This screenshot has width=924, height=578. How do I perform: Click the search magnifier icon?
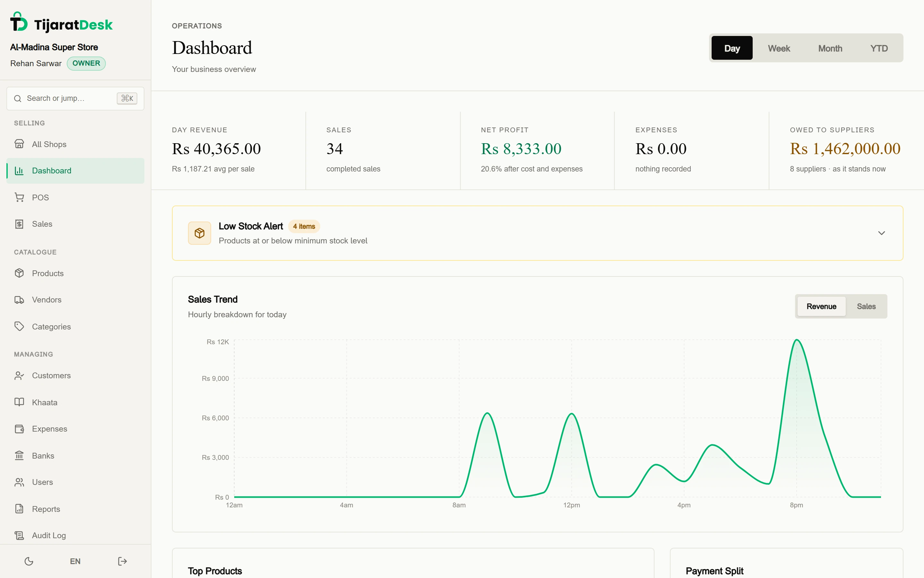18,99
